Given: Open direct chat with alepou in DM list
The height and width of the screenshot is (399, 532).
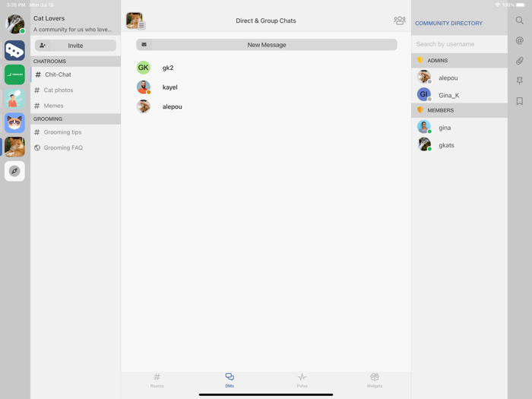Looking at the screenshot, I should (267, 106).
